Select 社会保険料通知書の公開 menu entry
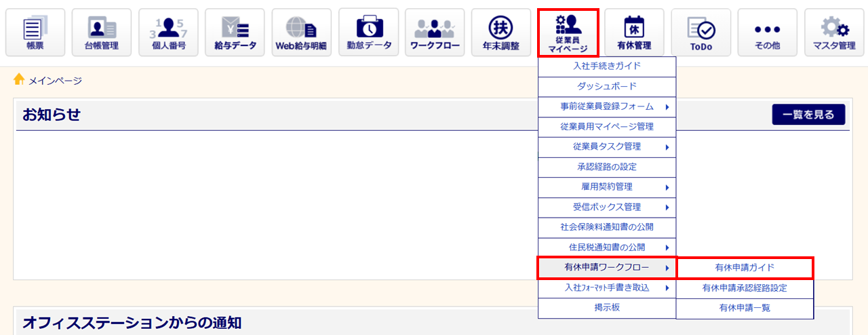The image size is (868, 335). coord(607,227)
